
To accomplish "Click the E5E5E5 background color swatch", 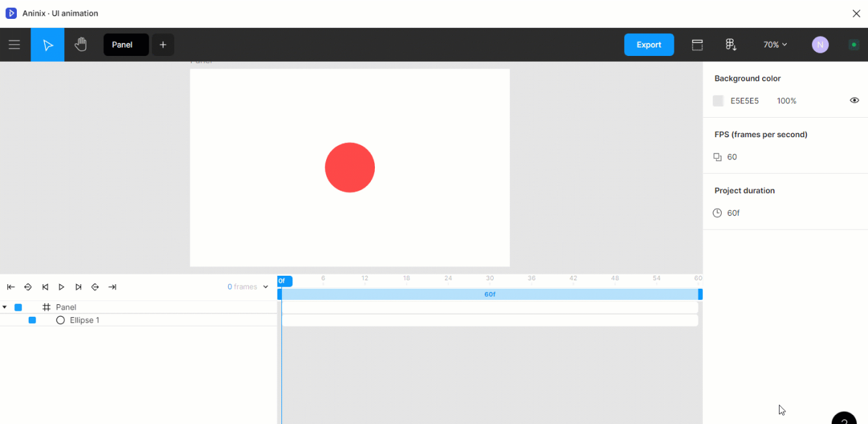I will click(x=718, y=100).
